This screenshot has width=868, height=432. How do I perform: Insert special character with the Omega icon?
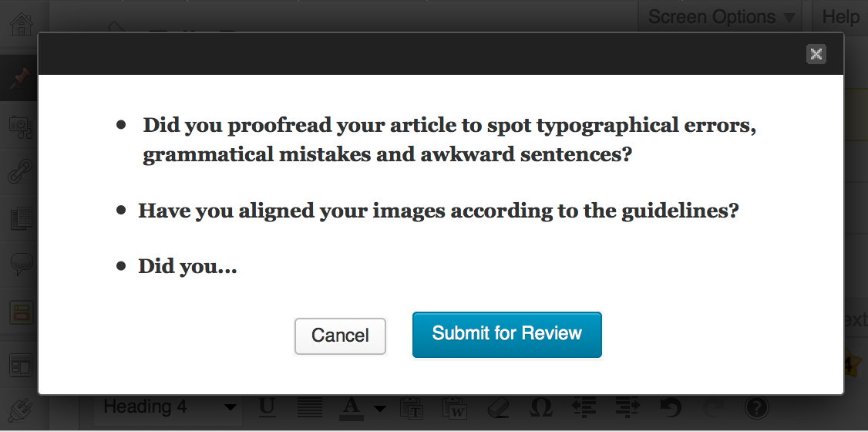(x=541, y=408)
